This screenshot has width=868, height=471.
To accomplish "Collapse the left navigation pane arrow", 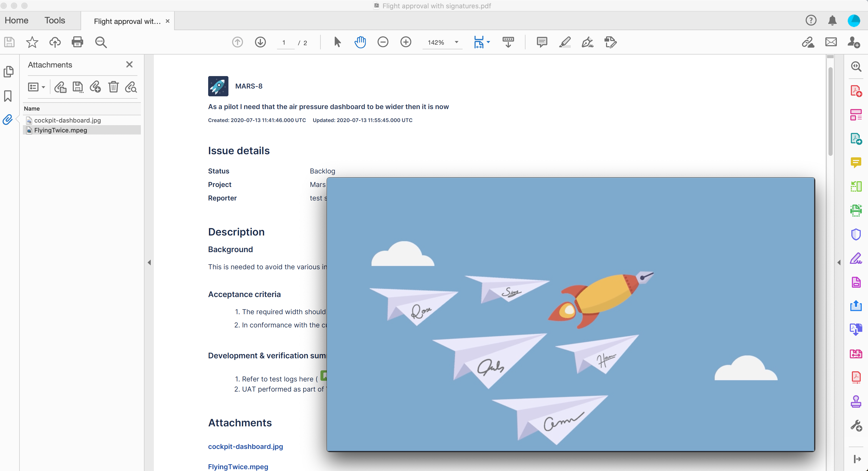I will [x=149, y=262].
